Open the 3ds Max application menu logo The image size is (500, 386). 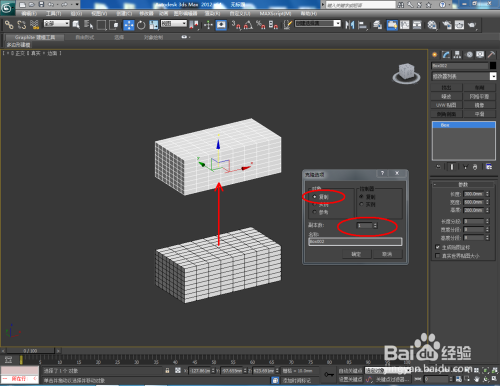coord(7,8)
